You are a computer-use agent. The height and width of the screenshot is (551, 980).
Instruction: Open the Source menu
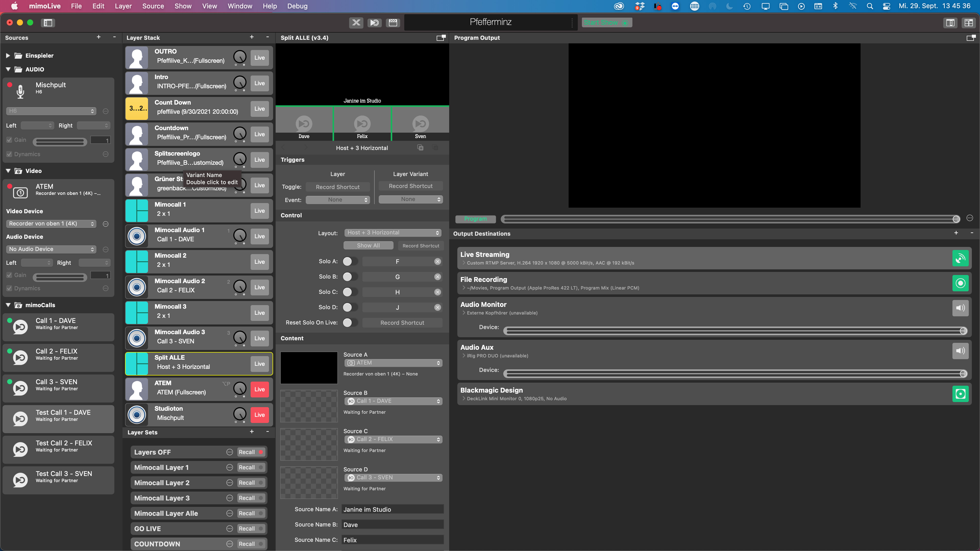pos(153,6)
